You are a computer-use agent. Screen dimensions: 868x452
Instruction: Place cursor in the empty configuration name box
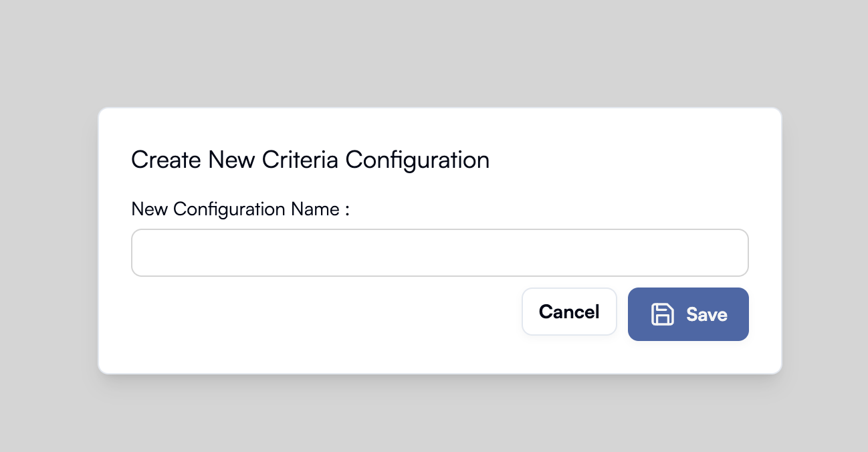(x=439, y=253)
